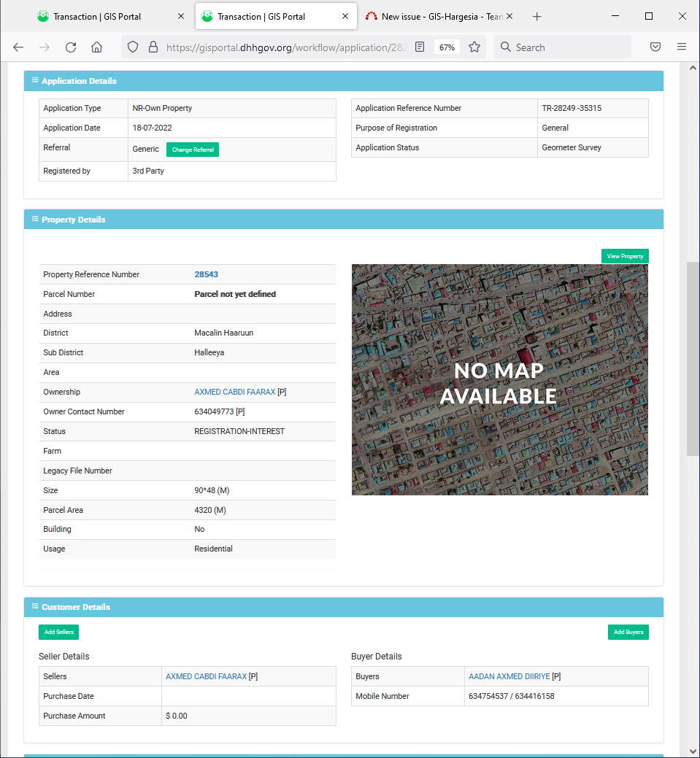This screenshot has height=758, width=700.
Task: Minimize the browser window
Action: [615, 16]
